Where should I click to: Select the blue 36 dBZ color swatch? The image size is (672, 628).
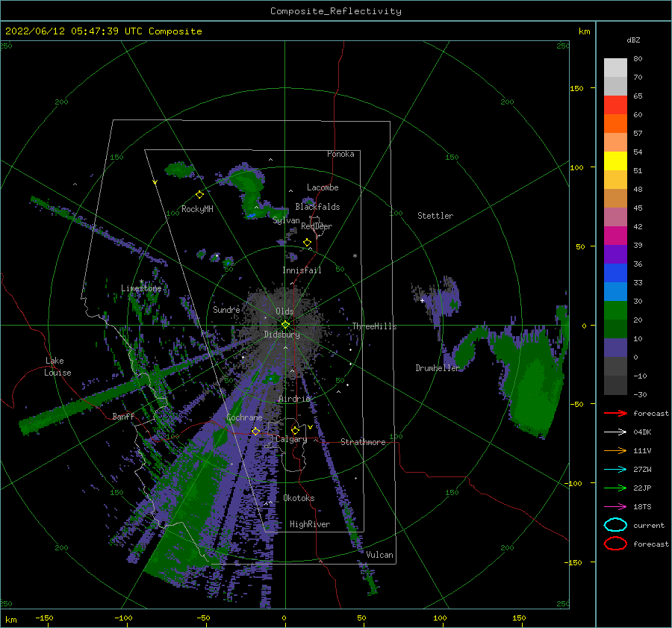(x=615, y=273)
